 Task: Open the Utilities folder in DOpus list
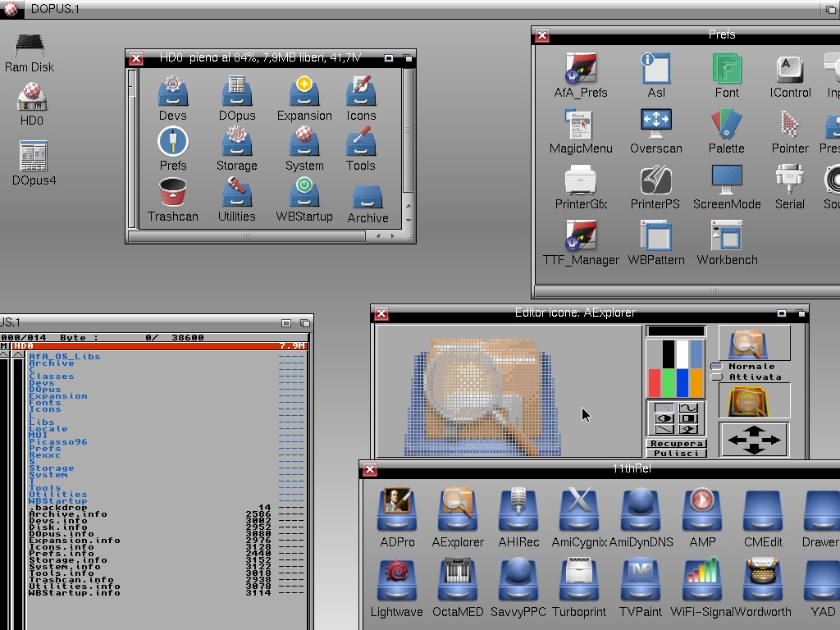(x=57, y=495)
